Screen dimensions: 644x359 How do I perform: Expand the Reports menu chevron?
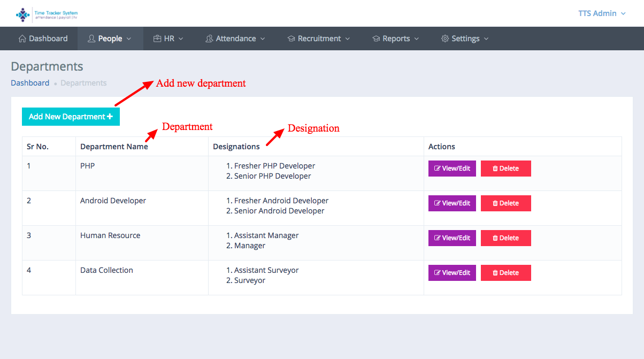(x=417, y=39)
